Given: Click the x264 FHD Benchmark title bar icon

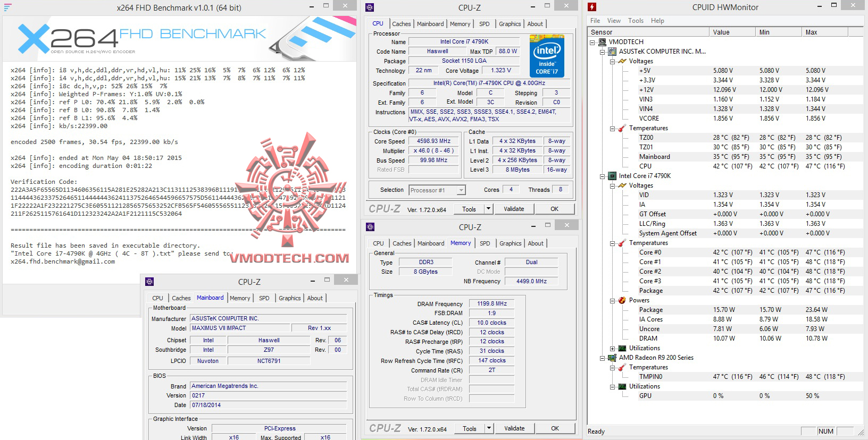Looking at the screenshot, I should 7,7.
